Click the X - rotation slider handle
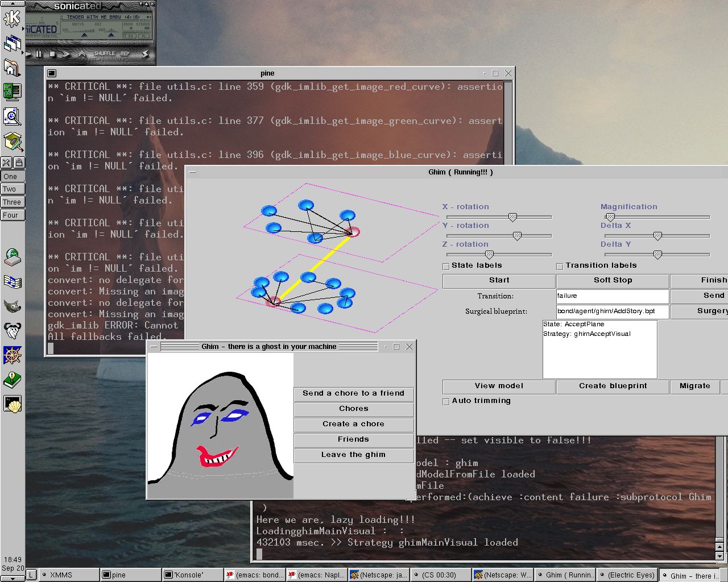 click(x=512, y=217)
